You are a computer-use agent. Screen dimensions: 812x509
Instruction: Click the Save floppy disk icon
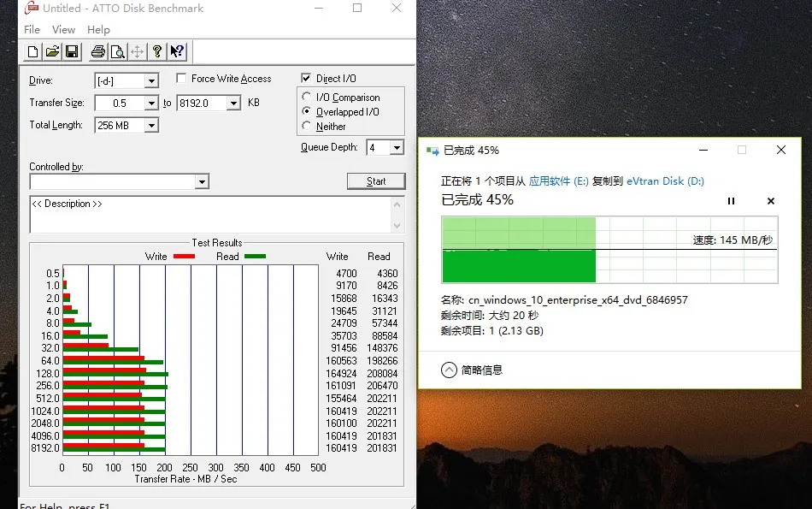(72, 51)
